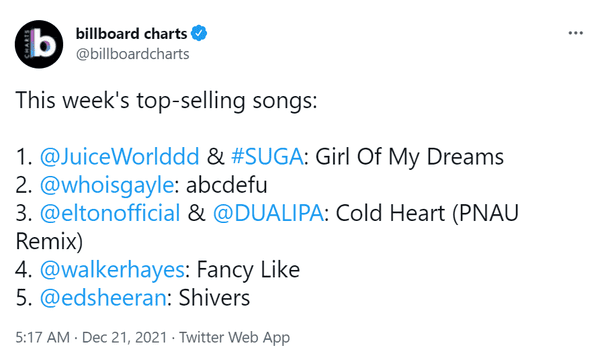The height and width of the screenshot is (362, 600).
Task: Open the @whoisgayle profile mention
Action: [107, 185]
